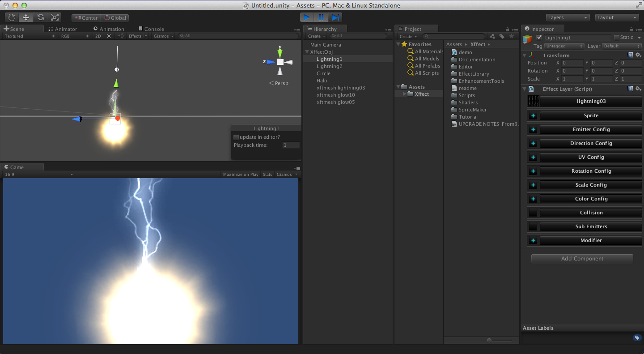The height and width of the screenshot is (354, 644).
Task: Expand the Xffect folder arrow
Action: pyautogui.click(x=405, y=94)
